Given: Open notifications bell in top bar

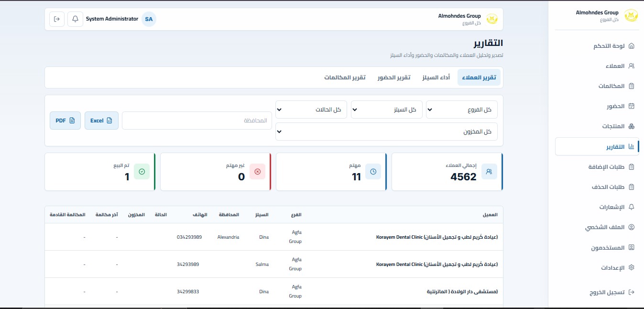Looking at the screenshot, I should 75,19.
